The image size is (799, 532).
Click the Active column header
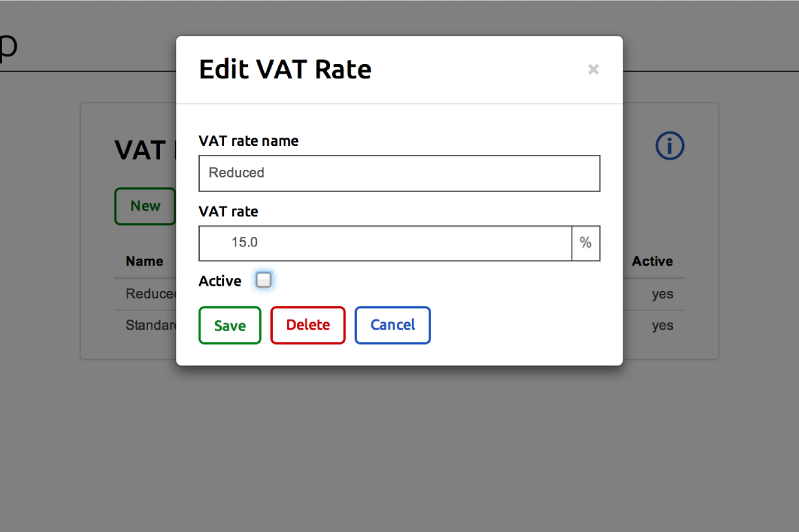(x=652, y=262)
